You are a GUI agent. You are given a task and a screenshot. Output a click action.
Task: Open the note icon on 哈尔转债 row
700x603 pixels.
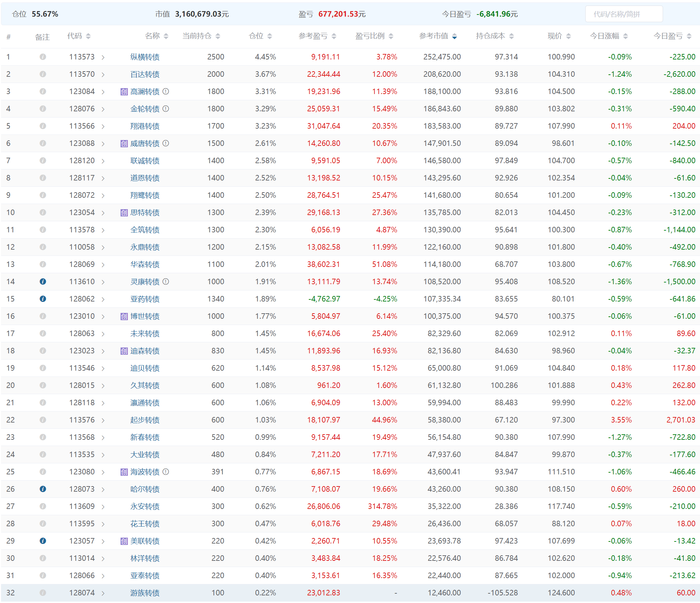43,489
